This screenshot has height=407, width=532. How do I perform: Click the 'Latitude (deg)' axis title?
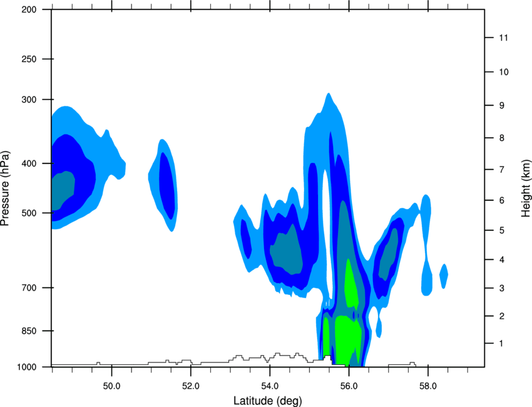[x=267, y=401]
